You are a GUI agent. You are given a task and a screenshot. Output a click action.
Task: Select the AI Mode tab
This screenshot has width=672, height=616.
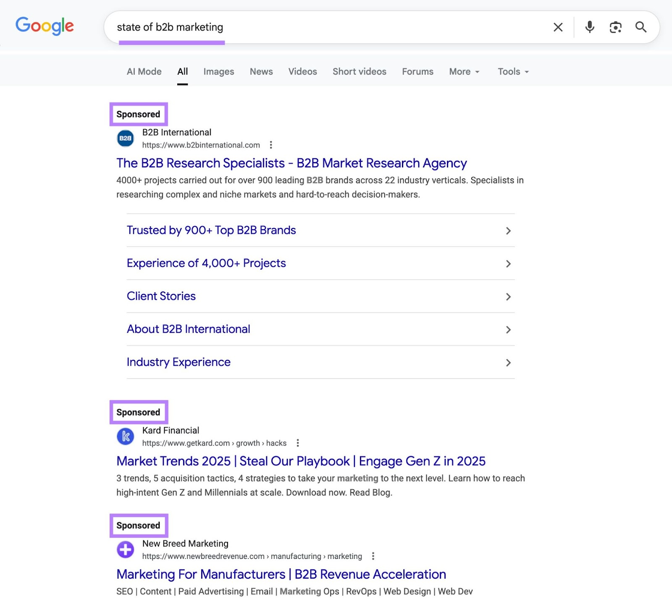144,71
